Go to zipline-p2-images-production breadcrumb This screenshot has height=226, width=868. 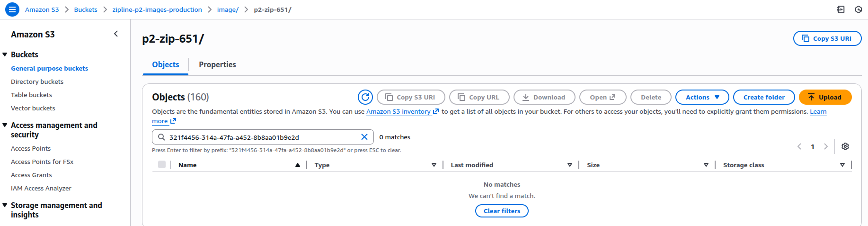click(x=157, y=9)
